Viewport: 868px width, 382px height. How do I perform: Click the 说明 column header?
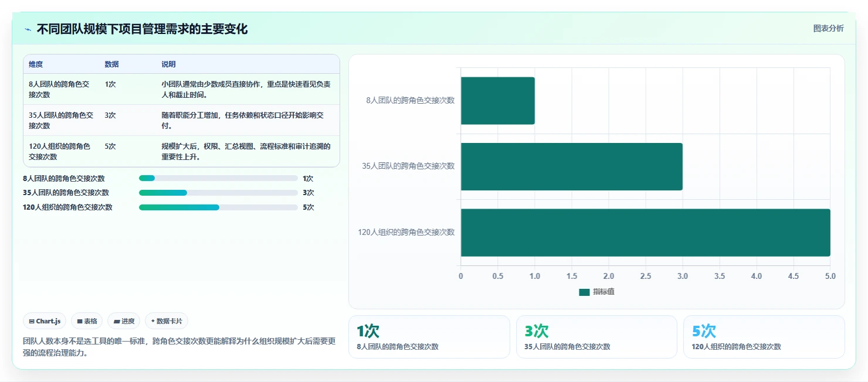(x=168, y=64)
